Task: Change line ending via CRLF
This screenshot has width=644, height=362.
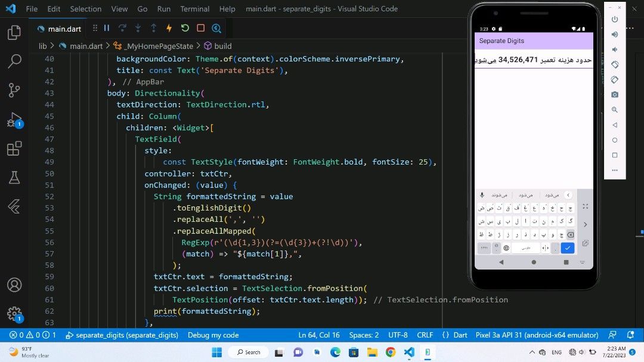Action: pos(425,335)
